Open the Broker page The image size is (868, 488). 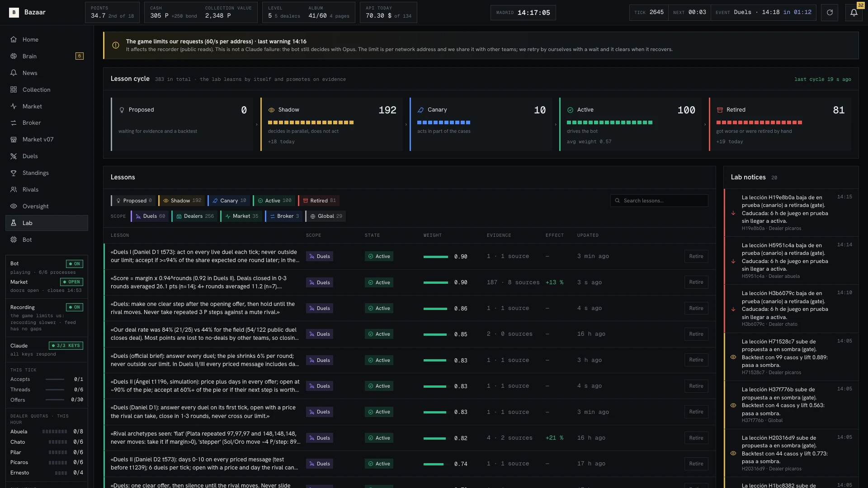coord(47,122)
